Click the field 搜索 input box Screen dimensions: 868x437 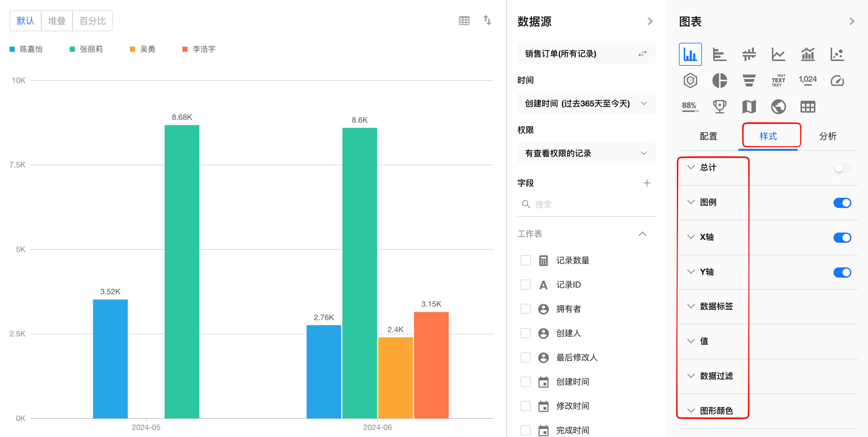click(x=586, y=204)
